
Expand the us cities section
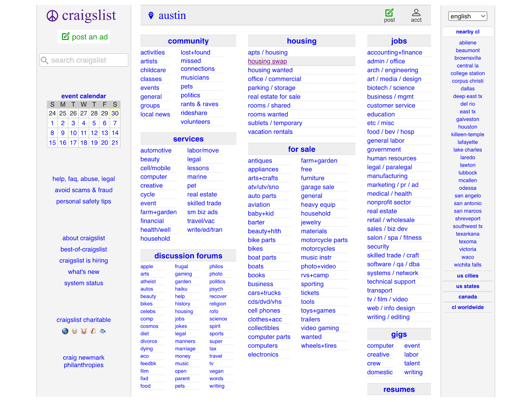pos(467,275)
